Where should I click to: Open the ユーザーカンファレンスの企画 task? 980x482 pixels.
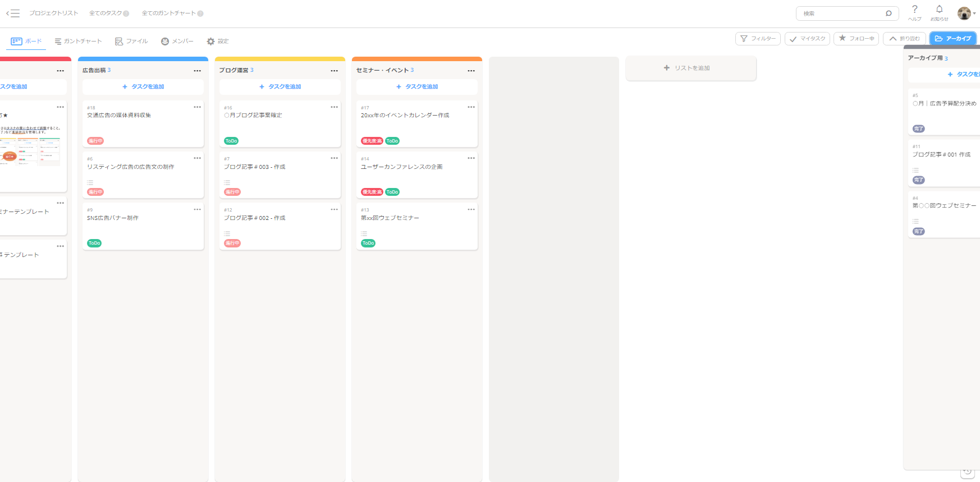coord(417,175)
